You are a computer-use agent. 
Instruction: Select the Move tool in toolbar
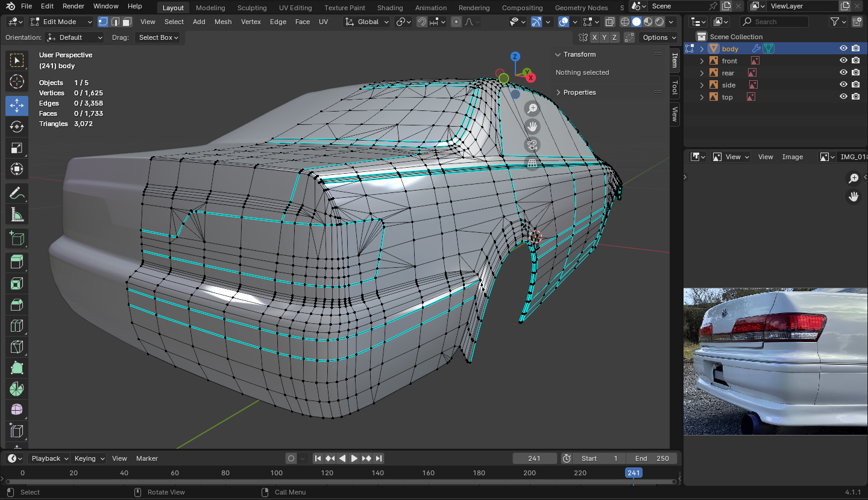pos(16,106)
